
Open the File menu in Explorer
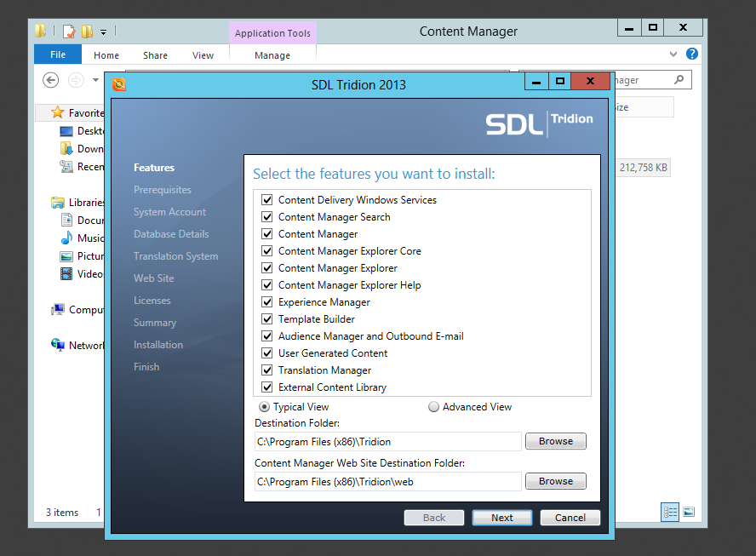tap(58, 54)
